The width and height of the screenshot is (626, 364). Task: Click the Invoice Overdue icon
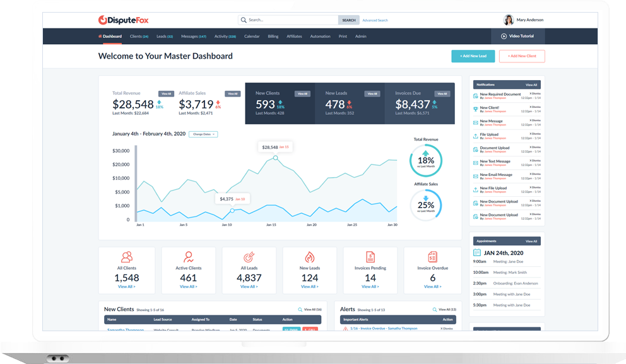[432, 257]
